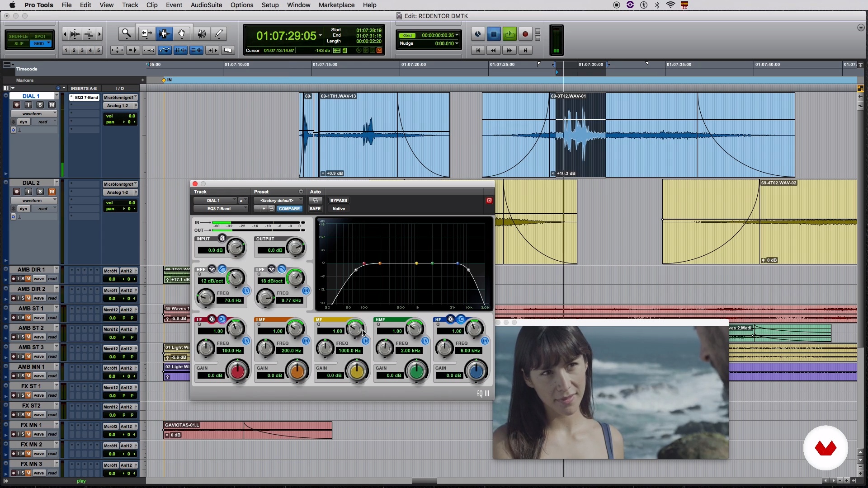Click the BYPASS button in plugin
This screenshot has height=488, width=868.
[339, 201]
